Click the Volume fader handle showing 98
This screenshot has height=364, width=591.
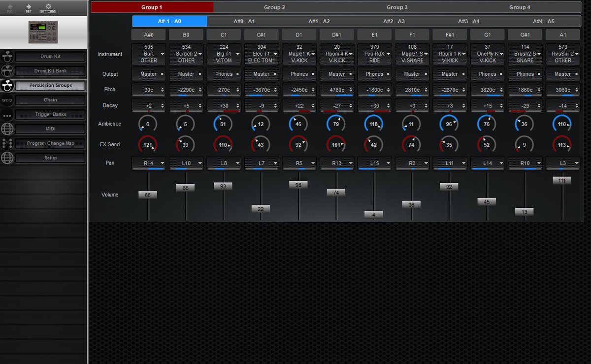coord(298,184)
